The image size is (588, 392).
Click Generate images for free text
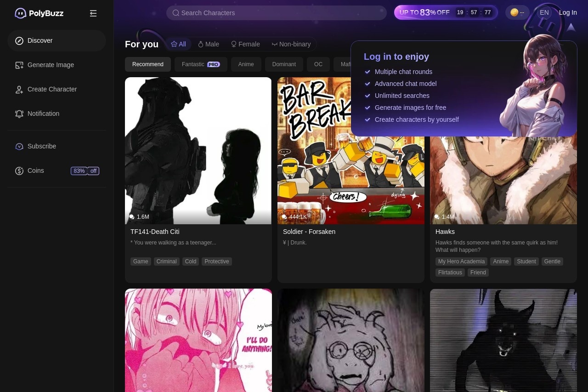410,108
